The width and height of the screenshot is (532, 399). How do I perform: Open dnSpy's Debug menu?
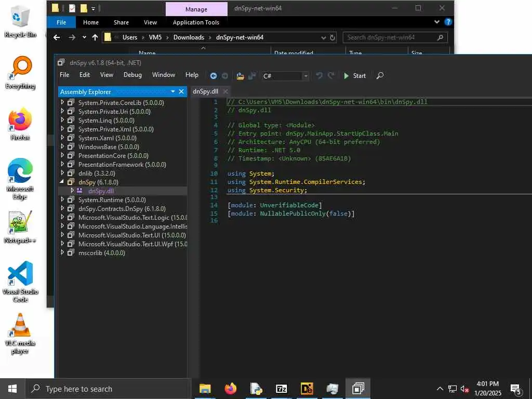(x=132, y=75)
